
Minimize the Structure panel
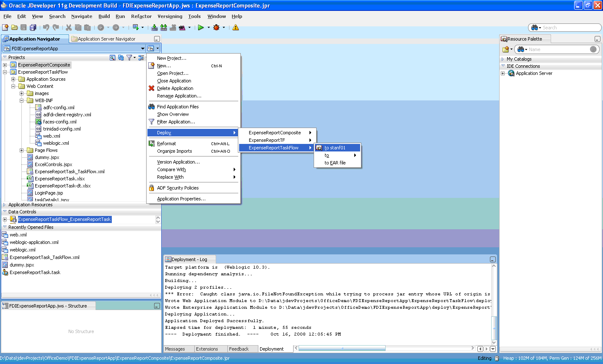157,306
